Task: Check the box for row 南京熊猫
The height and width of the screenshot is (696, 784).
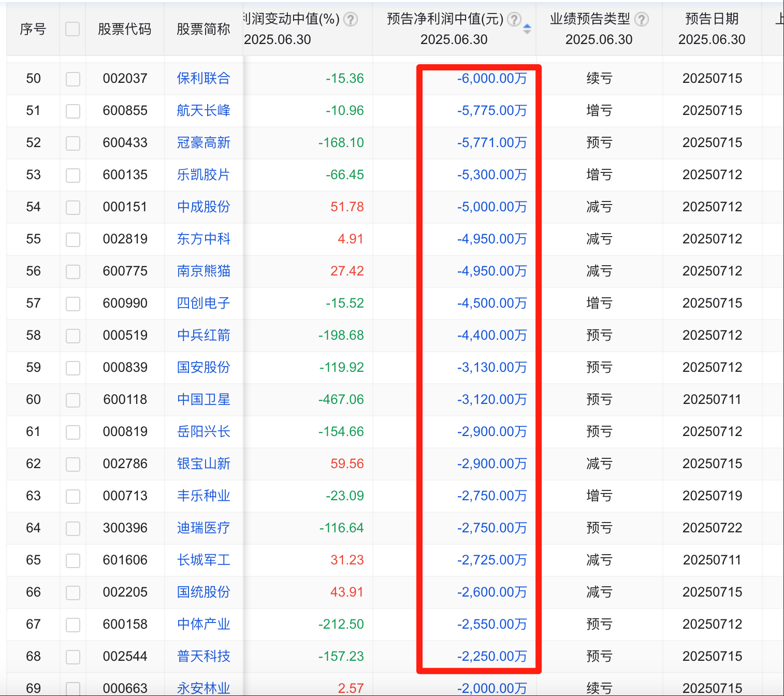Action: tap(73, 271)
